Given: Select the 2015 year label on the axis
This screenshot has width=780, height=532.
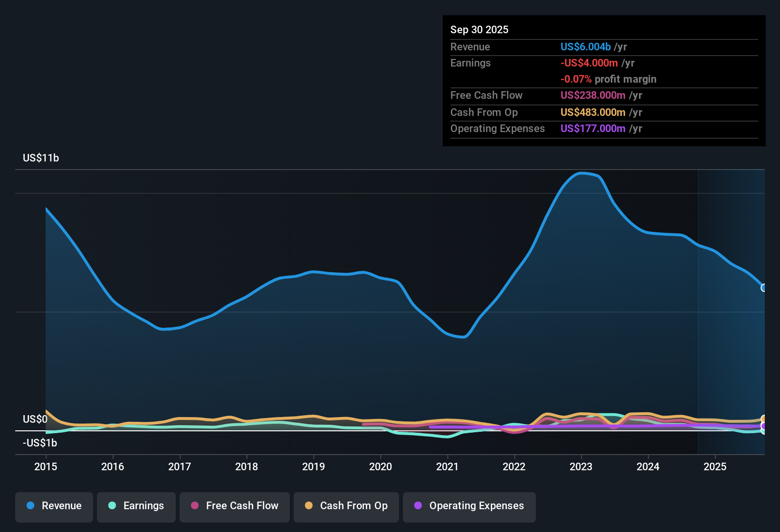Looking at the screenshot, I should point(46,467).
